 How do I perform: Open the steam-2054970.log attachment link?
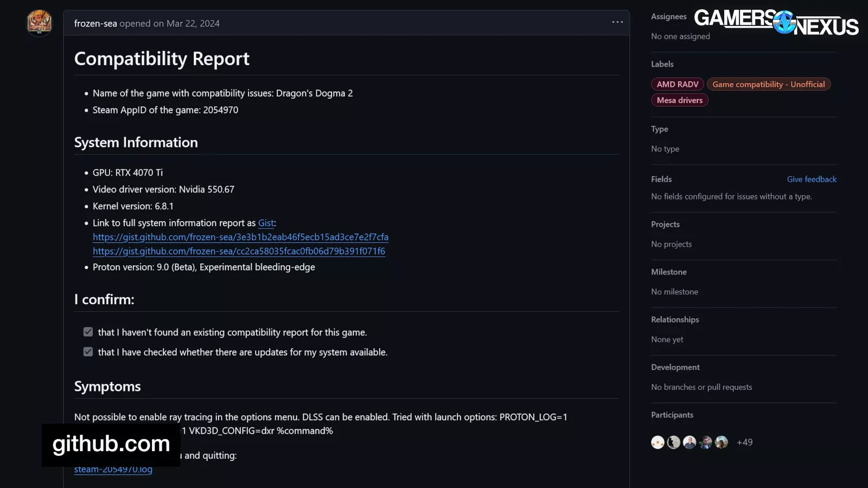113,470
